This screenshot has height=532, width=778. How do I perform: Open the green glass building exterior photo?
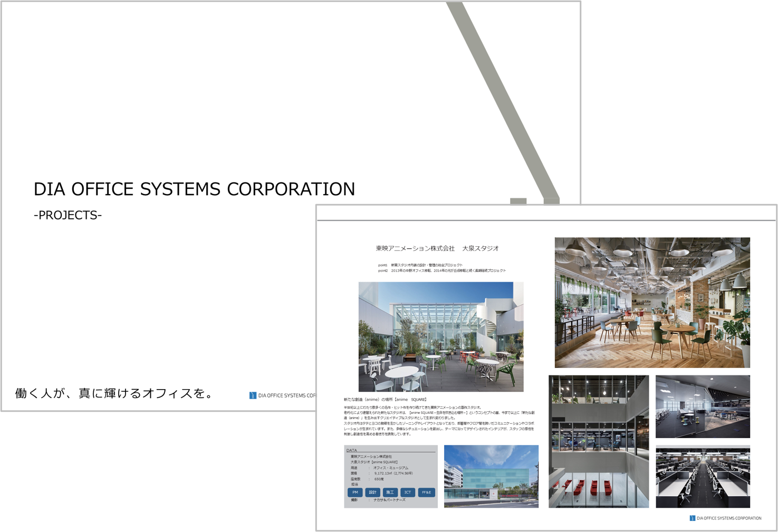(x=491, y=476)
